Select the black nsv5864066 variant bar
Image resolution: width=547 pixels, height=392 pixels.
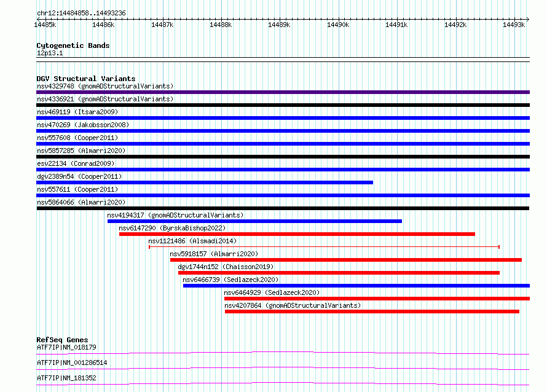click(283, 208)
